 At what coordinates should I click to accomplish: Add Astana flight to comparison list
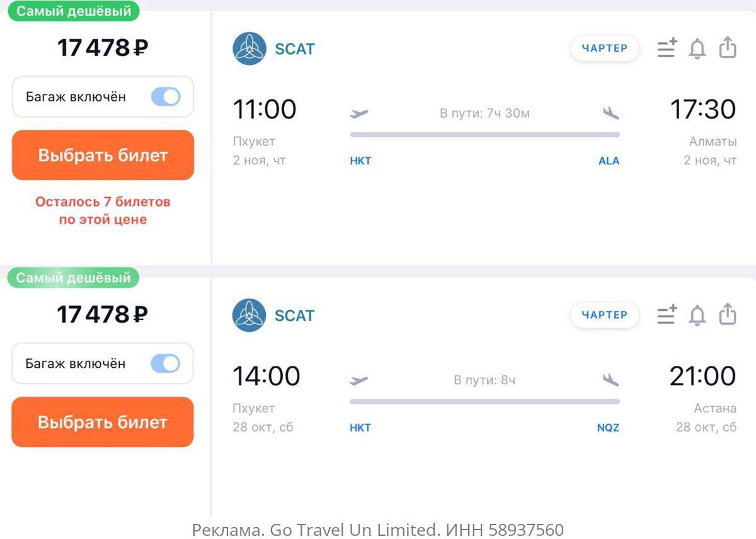(667, 314)
